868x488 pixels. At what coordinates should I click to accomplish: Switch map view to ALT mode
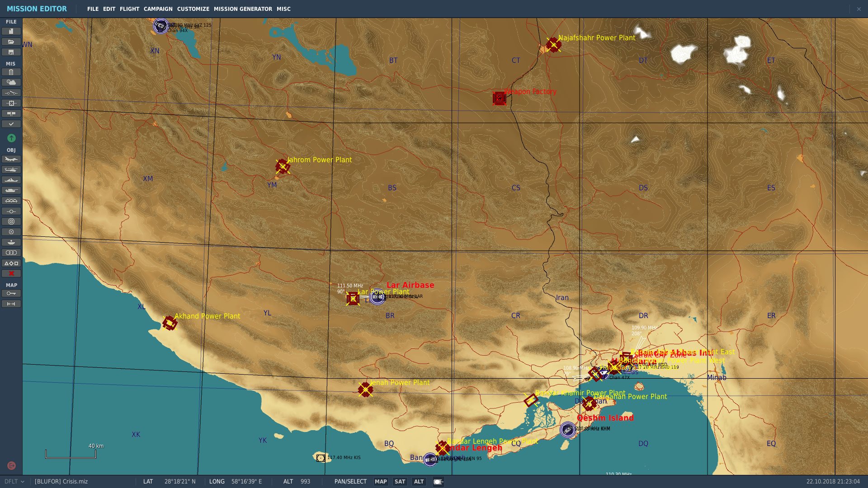[x=419, y=482]
